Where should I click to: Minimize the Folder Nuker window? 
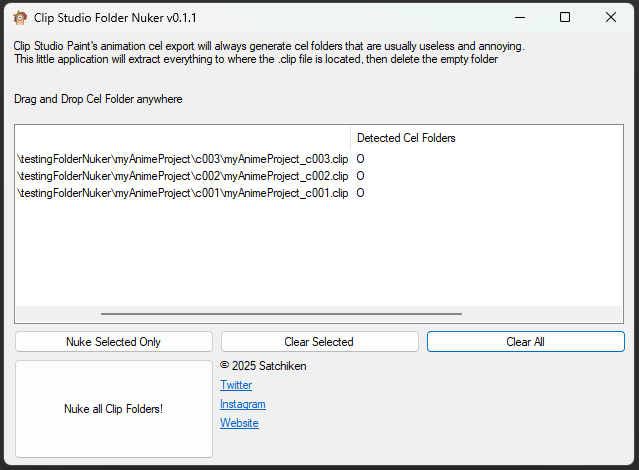[x=520, y=18]
